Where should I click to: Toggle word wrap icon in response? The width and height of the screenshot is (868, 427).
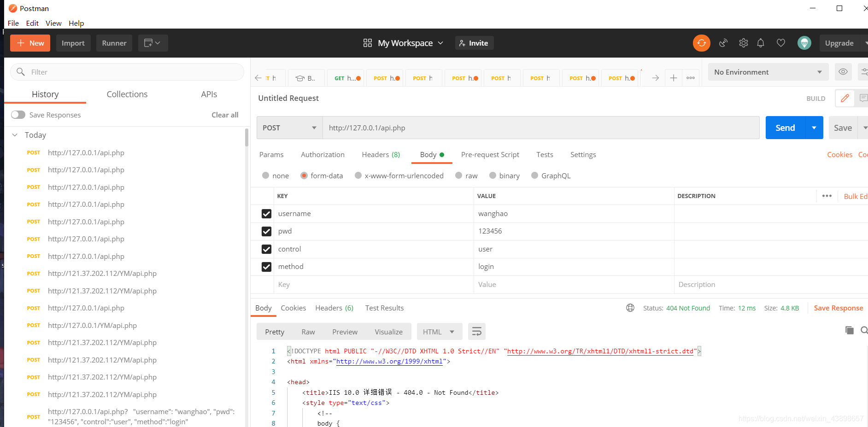pos(476,331)
